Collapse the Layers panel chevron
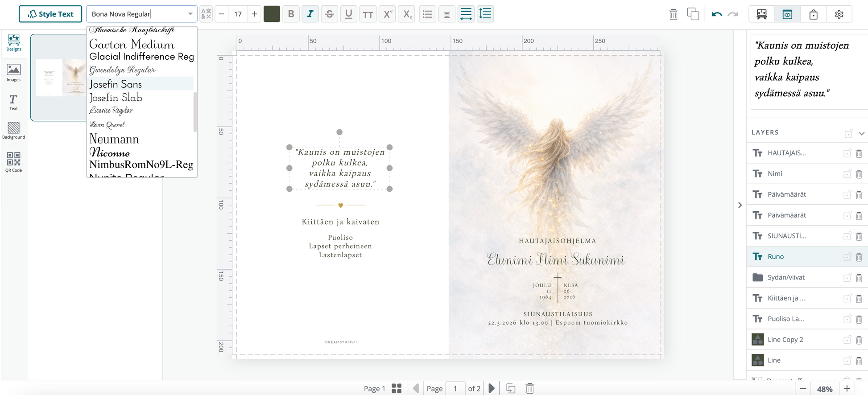 click(861, 133)
